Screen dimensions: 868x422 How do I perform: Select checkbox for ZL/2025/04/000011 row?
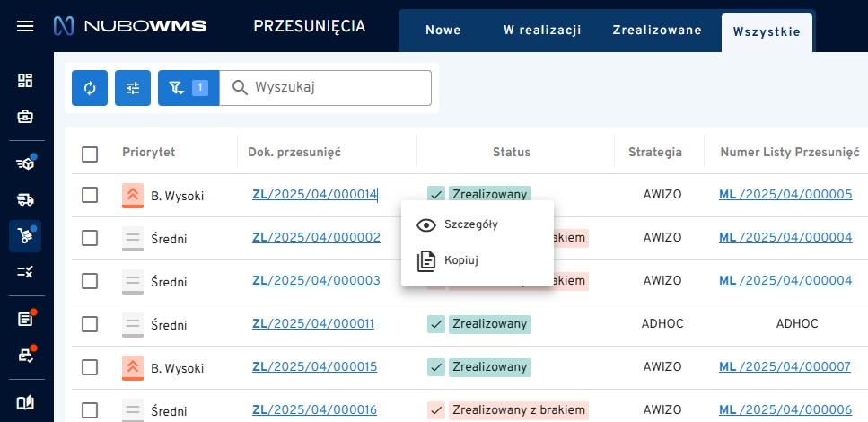[90, 323]
